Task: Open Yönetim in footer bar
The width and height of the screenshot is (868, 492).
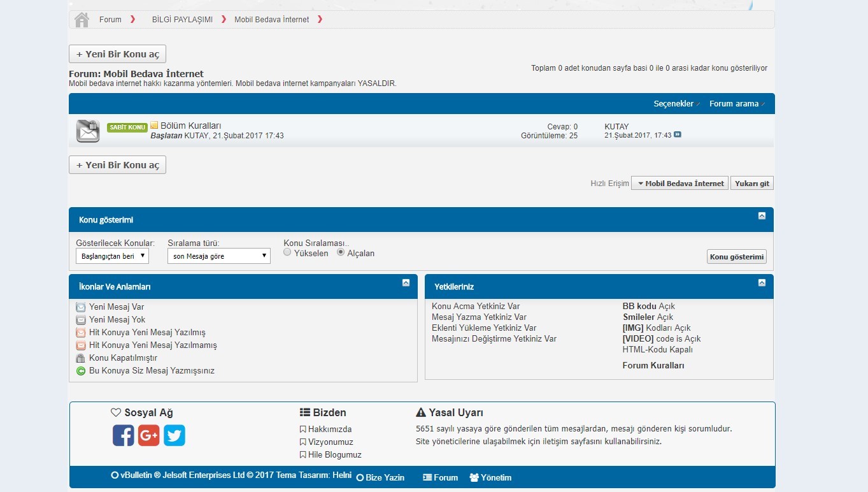Action: click(x=490, y=477)
